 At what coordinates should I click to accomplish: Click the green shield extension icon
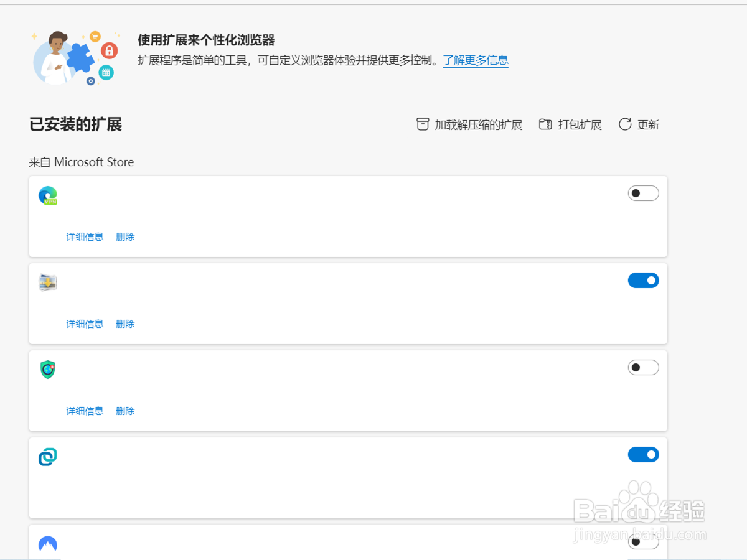tap(48, 369)
